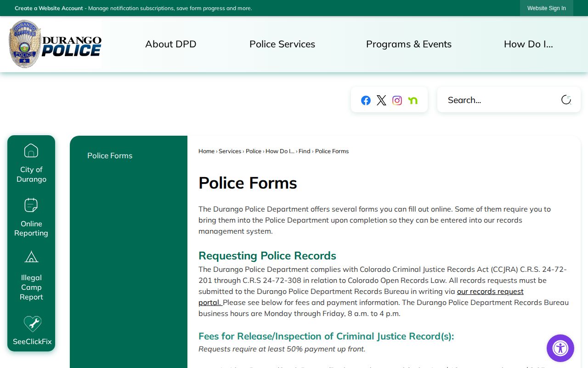Open the How Do I... menu
The width and height of the screenshot is (588, 368).
(x=528, y=44)
